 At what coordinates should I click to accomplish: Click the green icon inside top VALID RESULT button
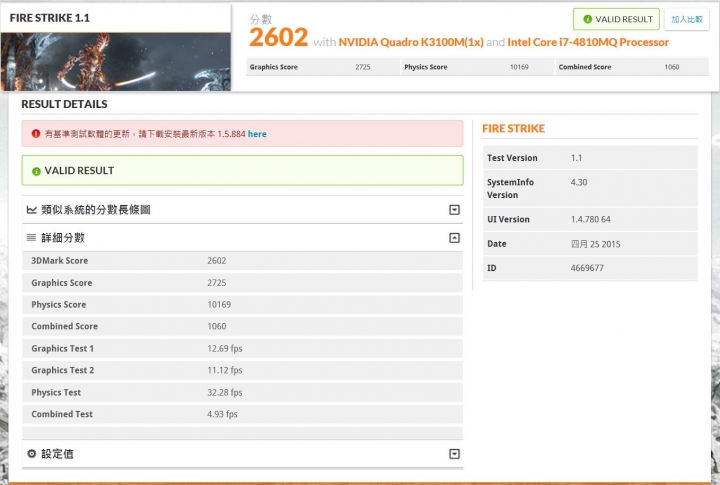pyautogui.click(x=587, y=19)
